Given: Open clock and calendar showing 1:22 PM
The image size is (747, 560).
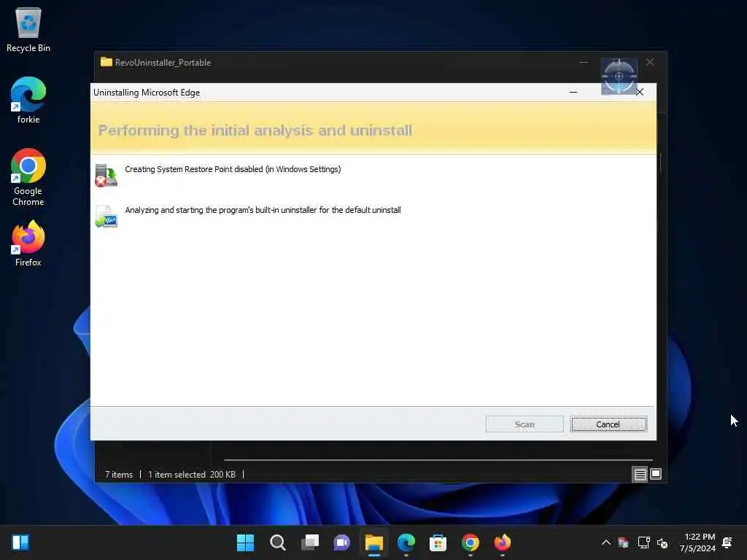Looking at the screenshot, I should click(698, 542).
